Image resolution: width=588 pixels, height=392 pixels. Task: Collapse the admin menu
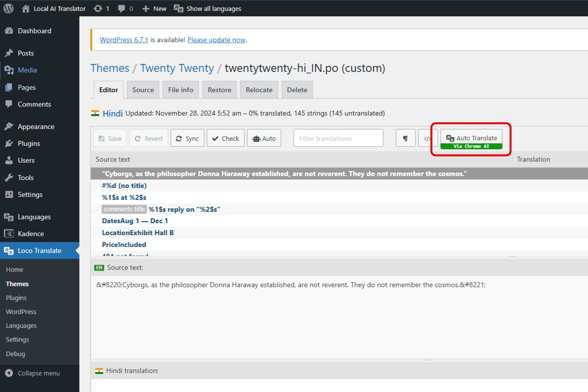pyautogui.click(x=38, y=373)
